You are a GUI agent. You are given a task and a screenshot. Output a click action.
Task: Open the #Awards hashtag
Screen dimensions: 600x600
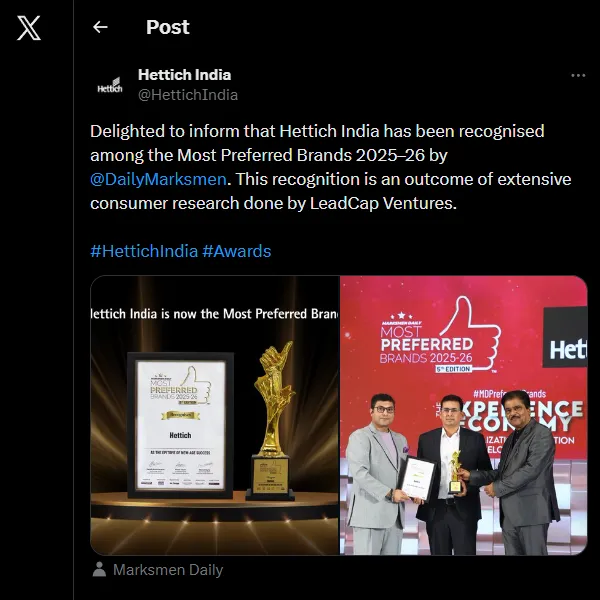[236, 251]
